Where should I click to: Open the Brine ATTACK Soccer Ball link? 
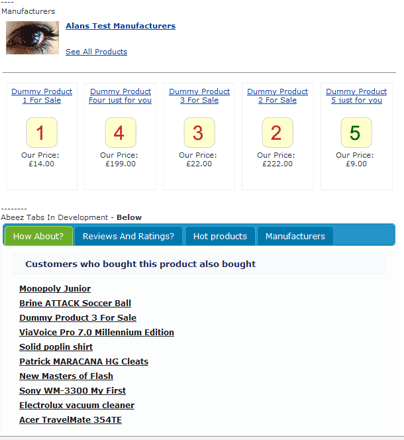pyautogui.click(x=75, y=303)
